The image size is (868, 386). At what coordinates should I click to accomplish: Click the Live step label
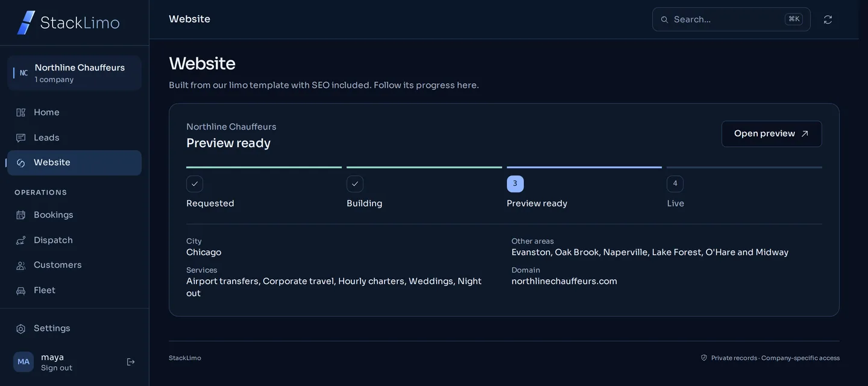[675, 204]
